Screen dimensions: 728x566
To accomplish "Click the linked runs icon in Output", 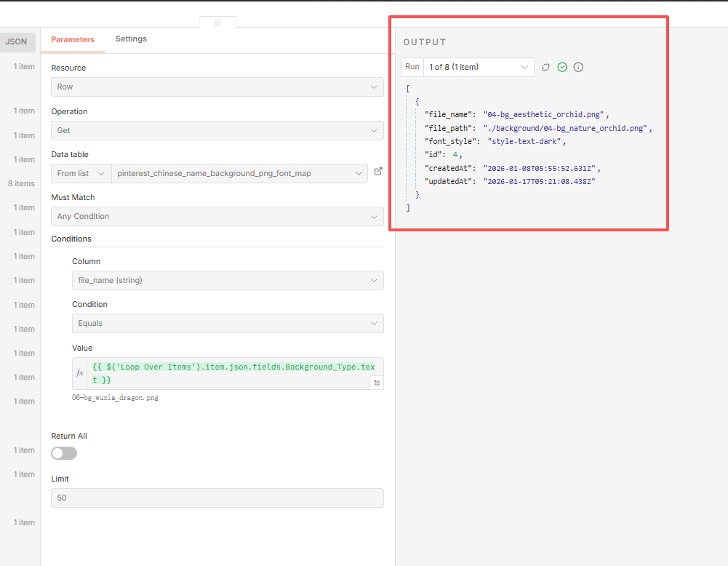I will click(x=545, y=67).
